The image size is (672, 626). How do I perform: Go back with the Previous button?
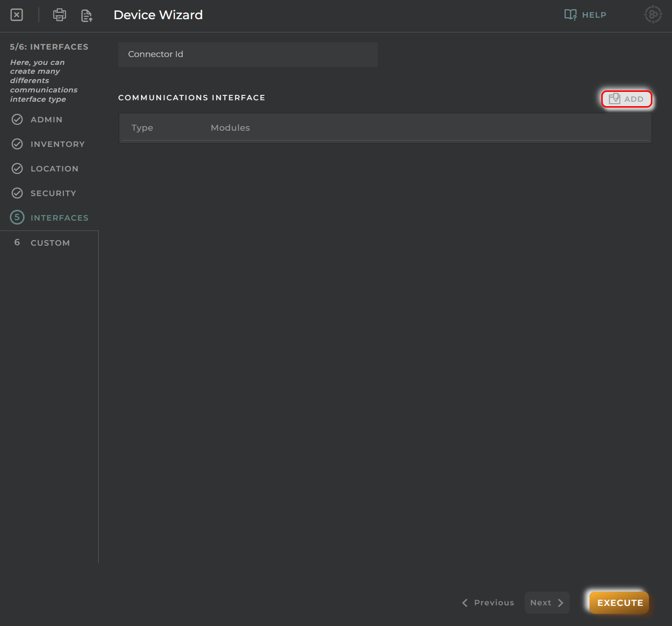click(x=488, y=602)
